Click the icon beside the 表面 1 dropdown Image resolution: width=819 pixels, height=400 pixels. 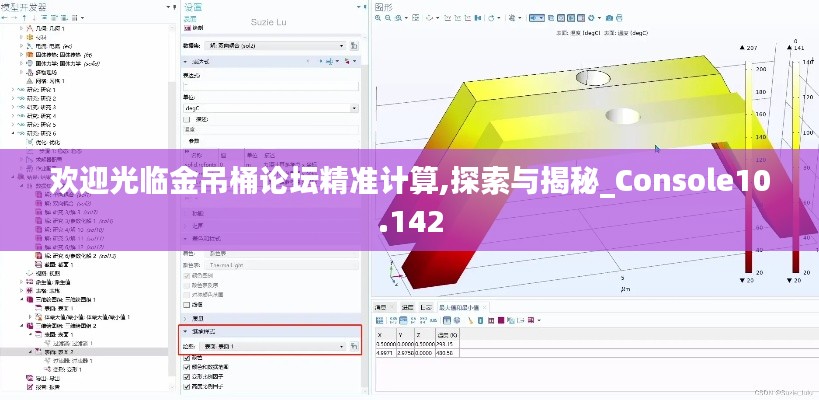pos(354,346)
